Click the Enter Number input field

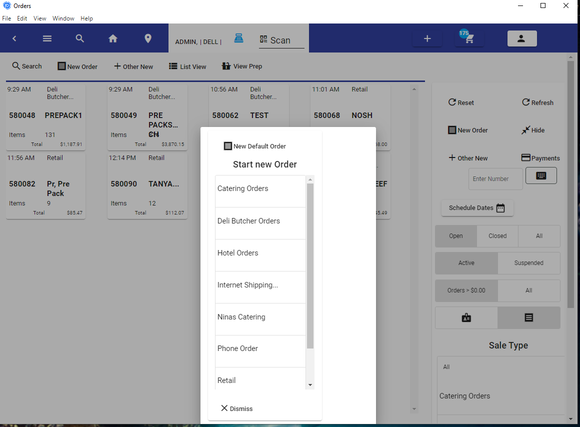pyautogui.click(x=495, y=179)
